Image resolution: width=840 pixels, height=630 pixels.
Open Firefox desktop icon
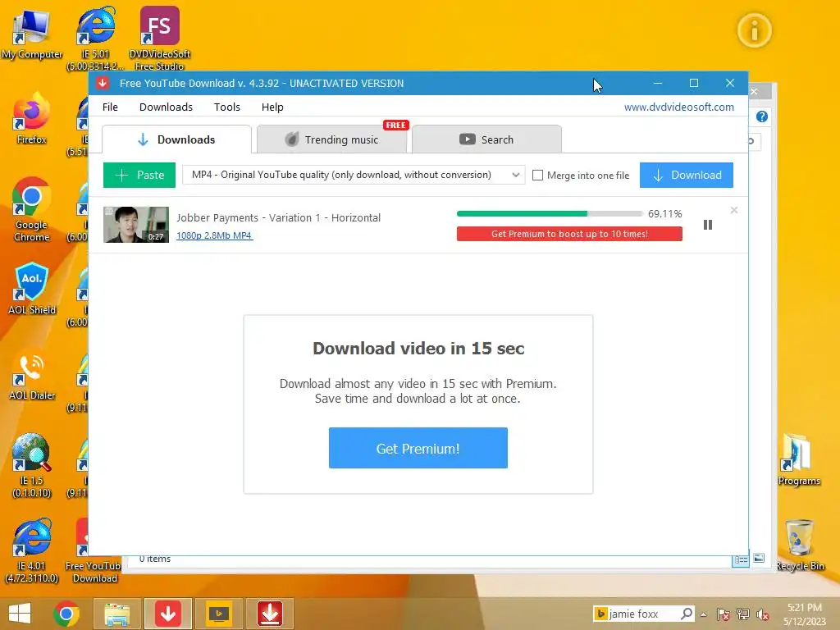32,119
